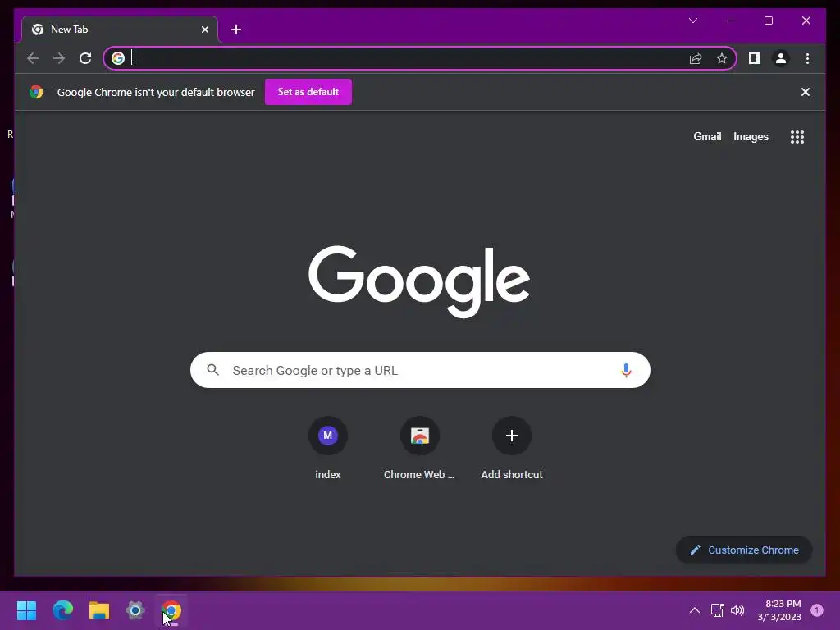Click Customize Chrome button
840x630 pixels.
(x=744, y=550)
